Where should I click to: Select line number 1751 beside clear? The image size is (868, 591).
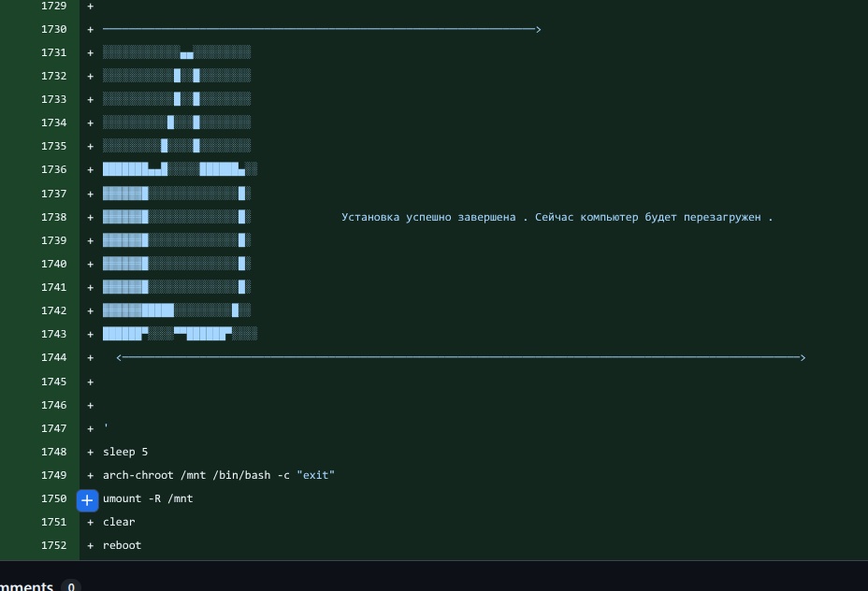pos(53,523)
